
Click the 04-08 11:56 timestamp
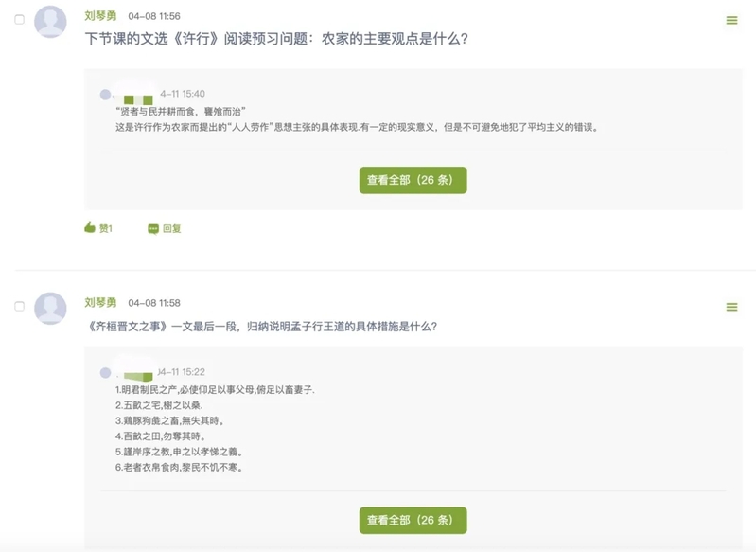154,17
